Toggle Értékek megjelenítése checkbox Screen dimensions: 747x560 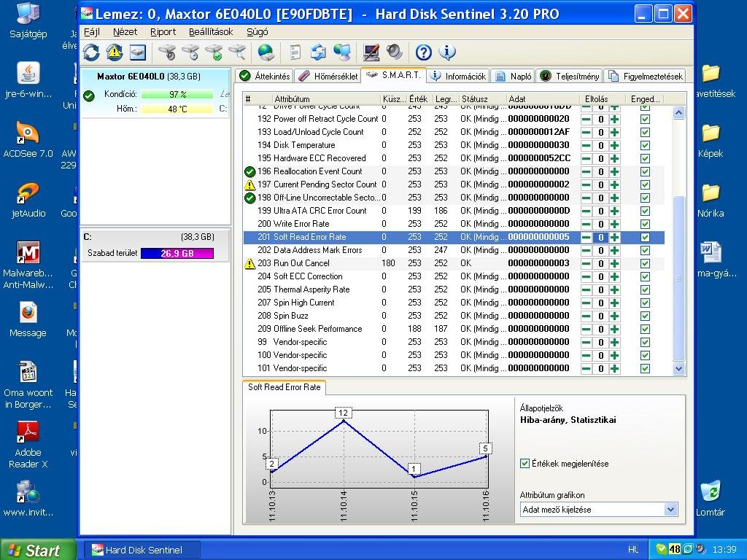(x=525, y=463)
